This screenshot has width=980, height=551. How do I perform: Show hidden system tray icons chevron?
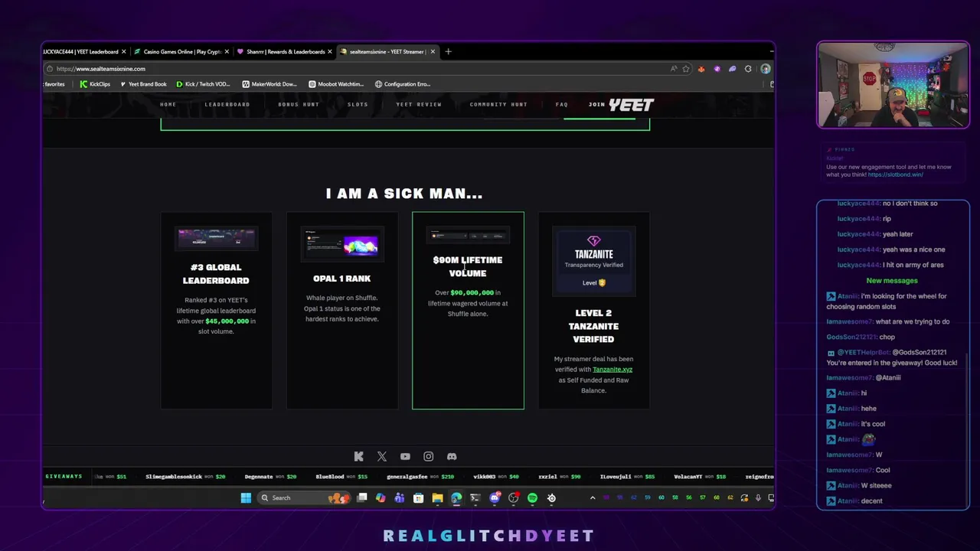[x=592, y=497]
